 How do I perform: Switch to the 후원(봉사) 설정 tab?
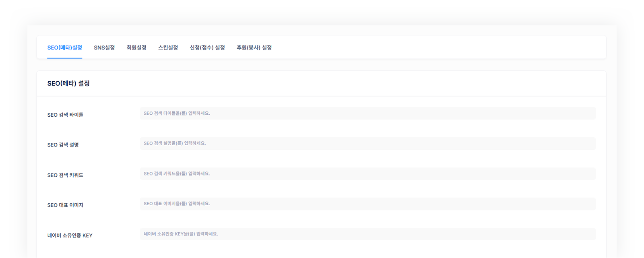[254, 47]
